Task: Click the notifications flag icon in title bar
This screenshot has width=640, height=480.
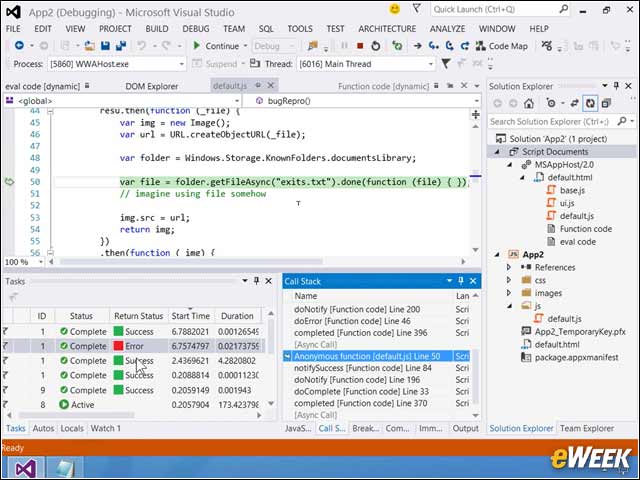Action: pyautogui.click(x=416, y=9)
